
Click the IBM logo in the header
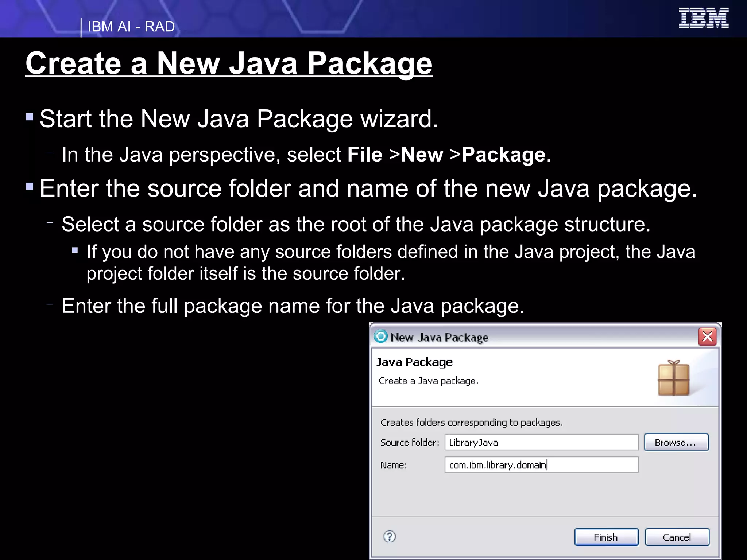tap(704, 17)
